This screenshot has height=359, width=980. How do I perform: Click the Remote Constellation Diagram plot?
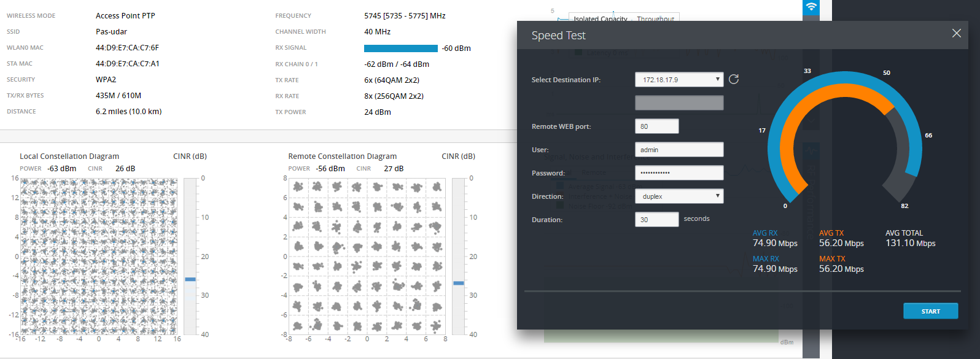(x=367, y=257)
